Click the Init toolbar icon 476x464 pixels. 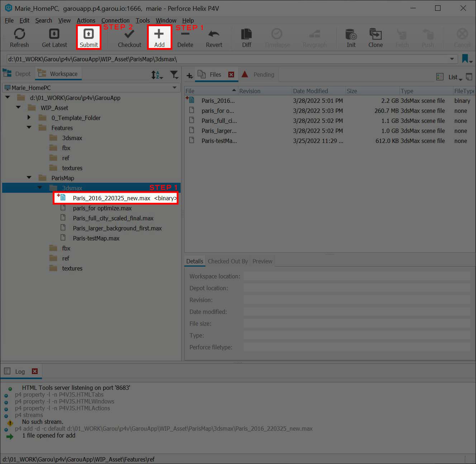point(351,38)
